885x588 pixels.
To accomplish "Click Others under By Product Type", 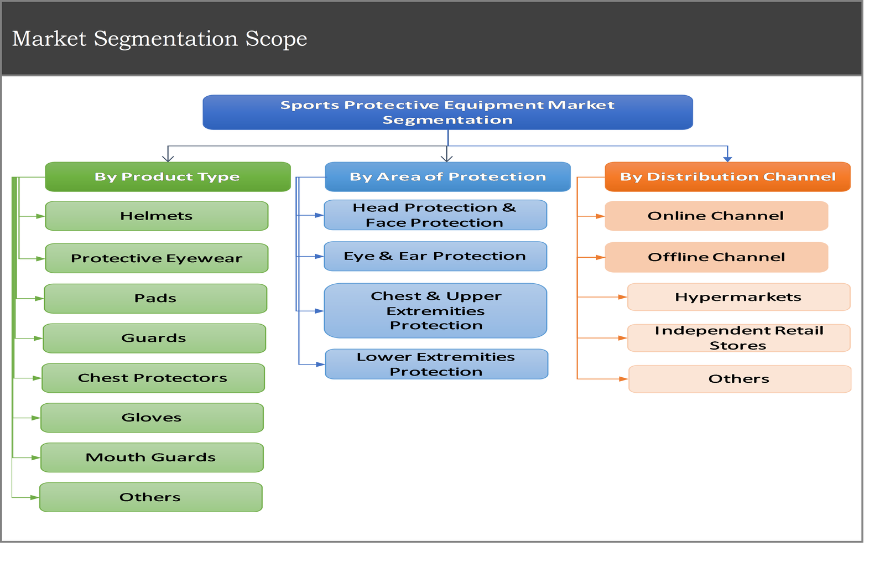I will click(150, 497).
